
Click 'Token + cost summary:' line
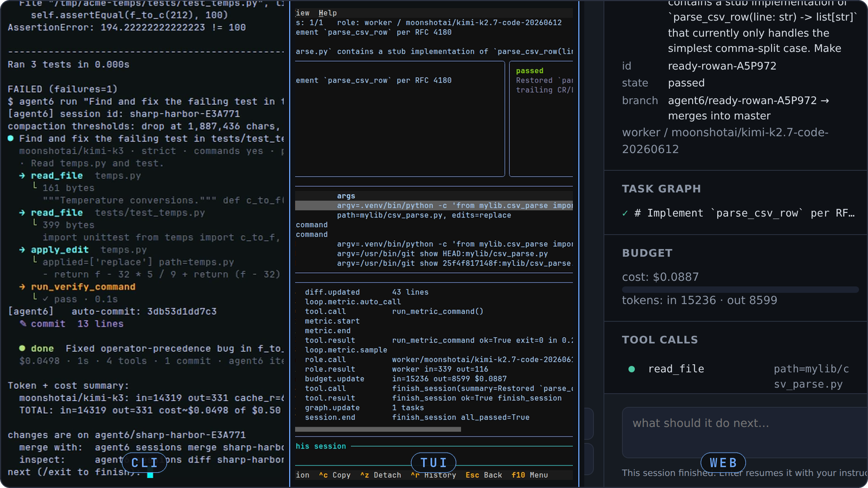tap(68, 386)
